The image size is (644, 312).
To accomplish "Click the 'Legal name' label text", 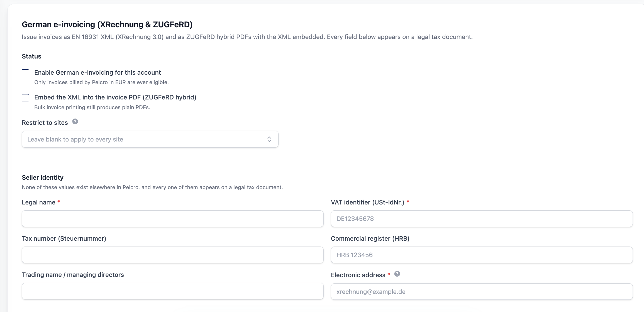I will [39, 202].
